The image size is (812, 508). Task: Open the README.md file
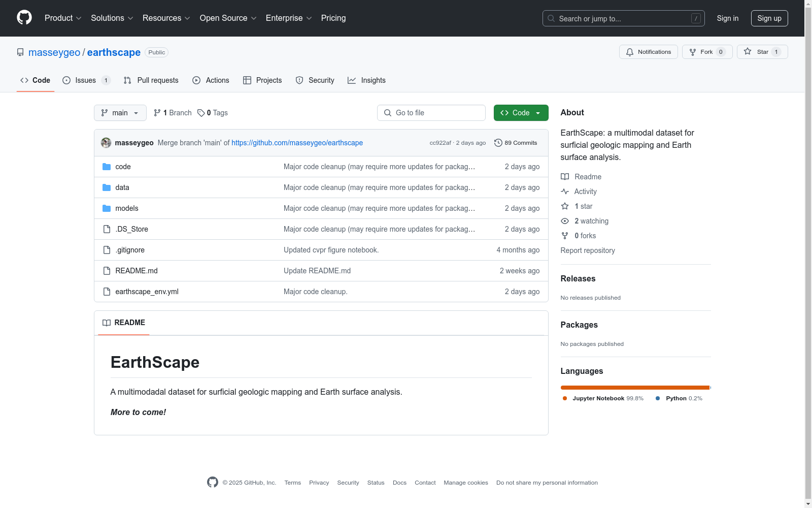click(x=137, y=271)
